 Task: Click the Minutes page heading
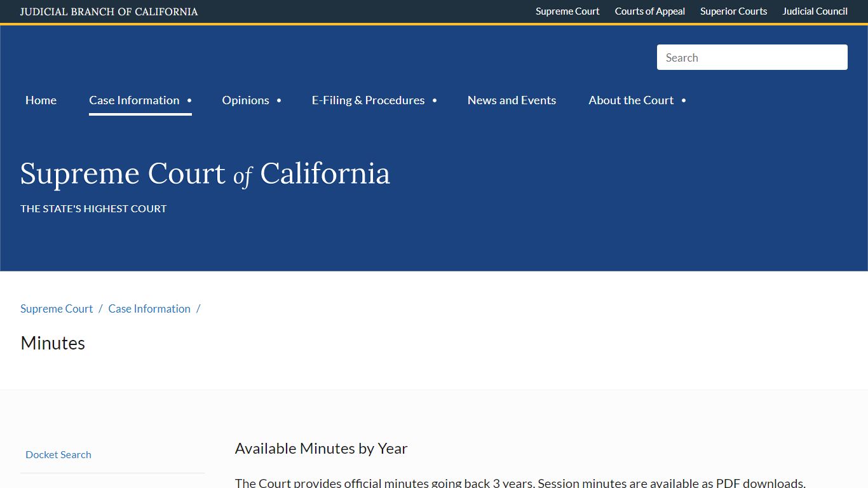(53, 343)
